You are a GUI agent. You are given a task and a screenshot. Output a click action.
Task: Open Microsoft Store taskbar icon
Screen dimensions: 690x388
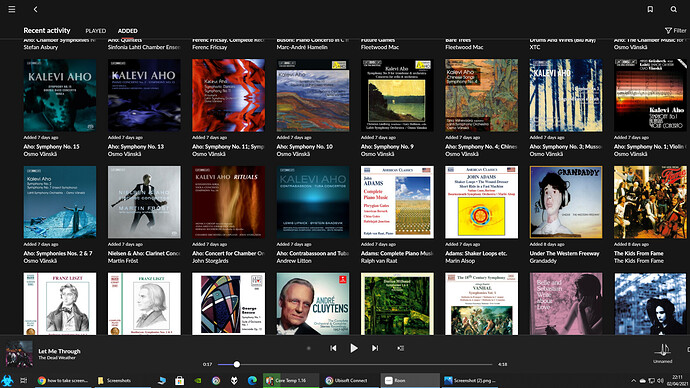tap(179, 381)
